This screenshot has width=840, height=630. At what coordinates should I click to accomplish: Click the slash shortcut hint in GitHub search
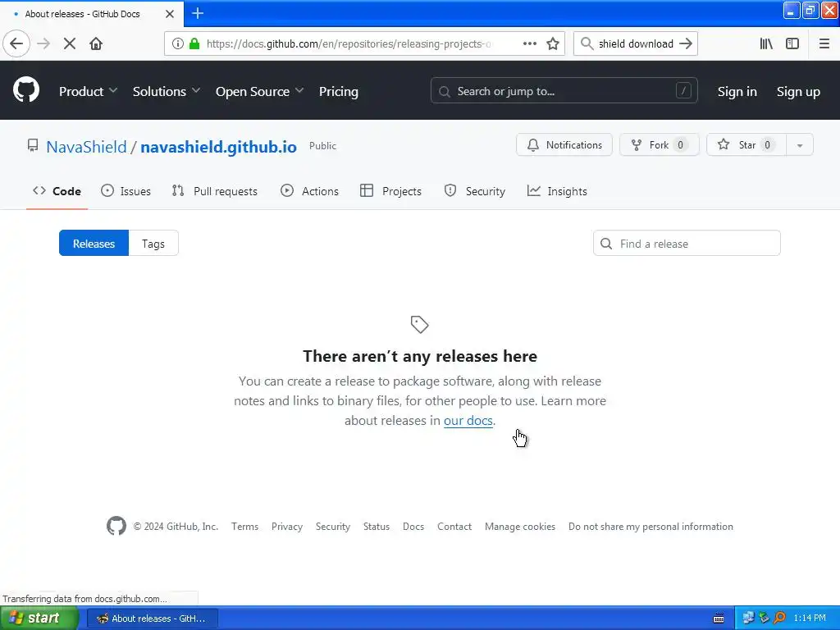pyautogui.click(x=683, y=90)
